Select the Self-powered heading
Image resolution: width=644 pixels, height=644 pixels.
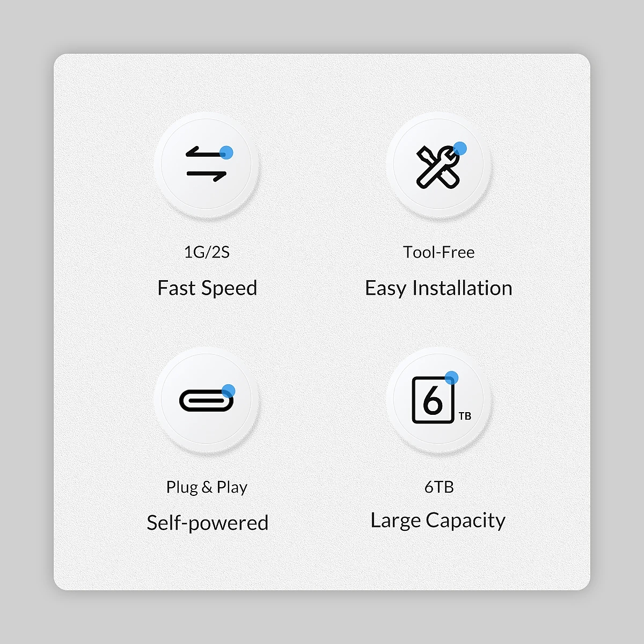[207, 523]
